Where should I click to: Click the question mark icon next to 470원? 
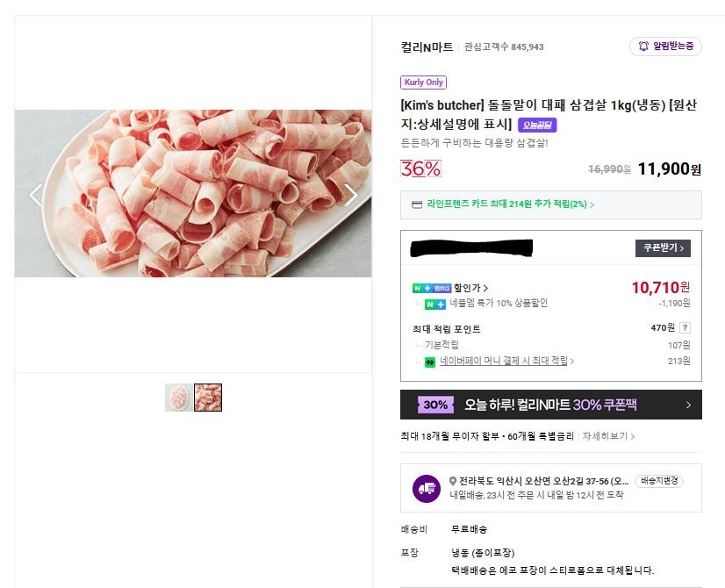tap(684, 327)
